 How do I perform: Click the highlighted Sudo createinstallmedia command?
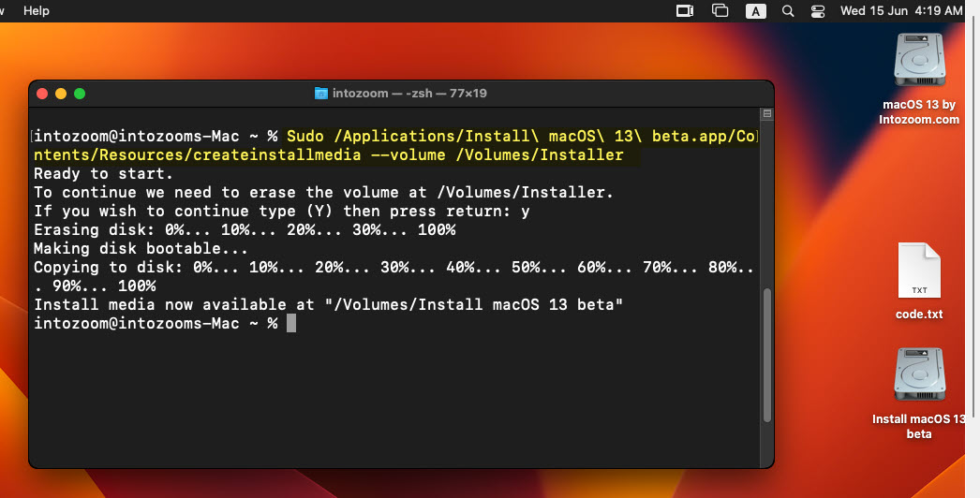point(395,146)
